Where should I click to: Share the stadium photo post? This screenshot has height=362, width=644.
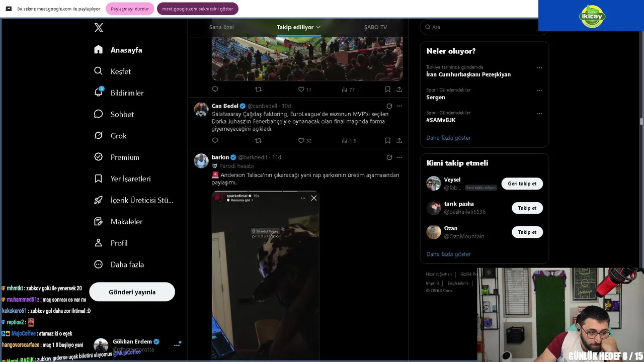pyautogui.click(x=399, y=89)
